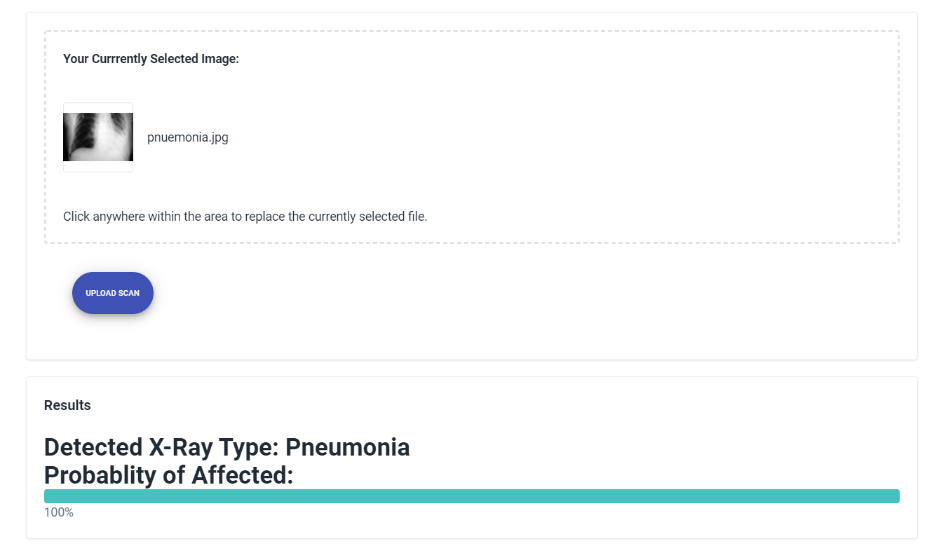The width and height of the screenshot is (939, 560).
Task: Click the 'Your Currrently Selected Image:' heading
Action: 151,59
